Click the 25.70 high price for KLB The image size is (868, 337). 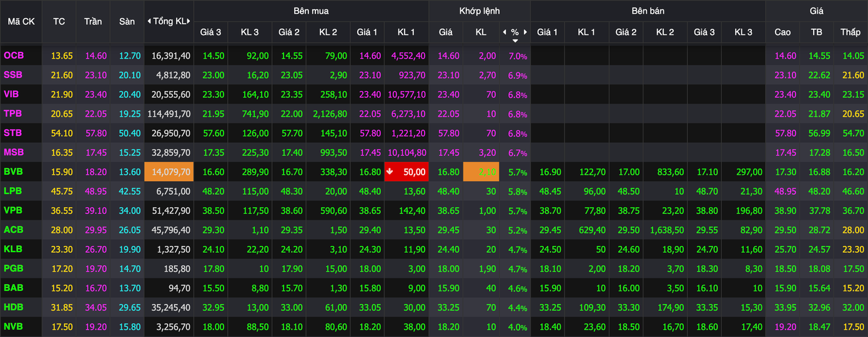[x=785, y=249]
